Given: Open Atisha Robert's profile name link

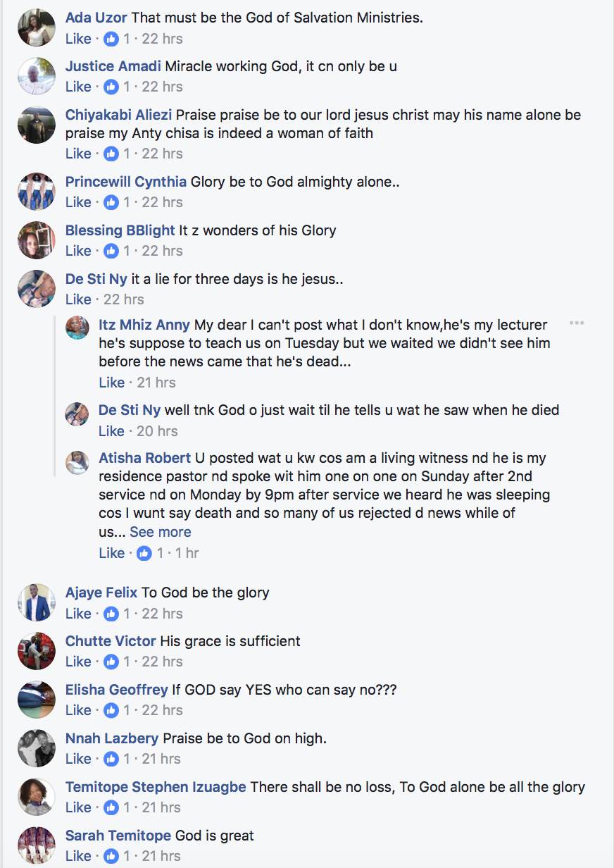Looking at the screenshot, I should [x=145, y=458].
